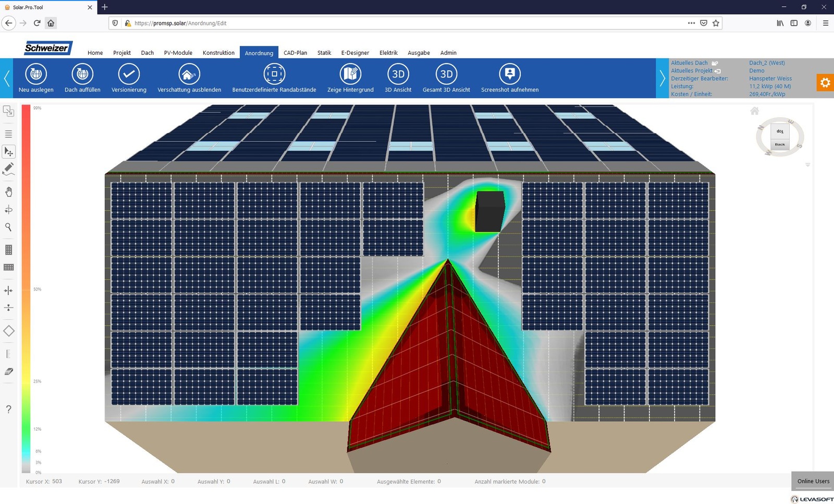Image resolution: width=834 pixels, height=504 pixels.
Task: Click the help question mark icon
Action: (x=8, y=410)
